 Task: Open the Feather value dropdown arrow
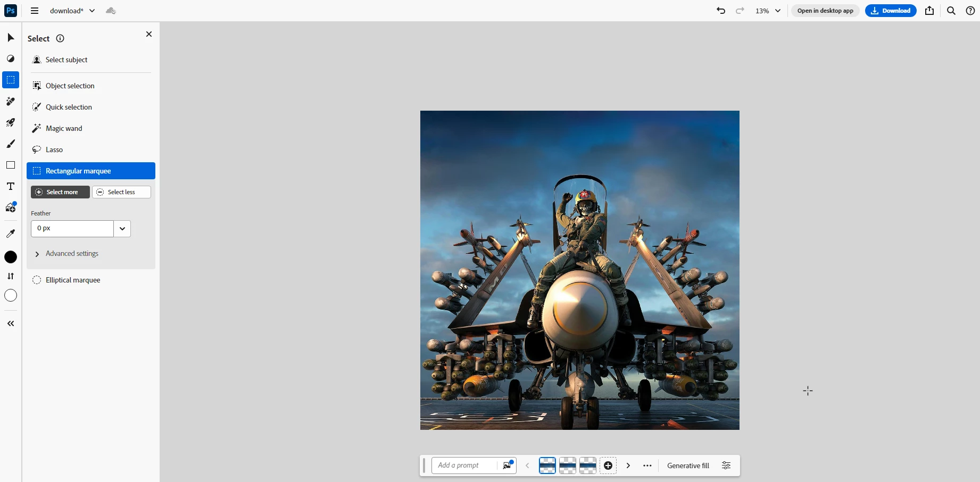pyautogui.click(x=122, y=229)
